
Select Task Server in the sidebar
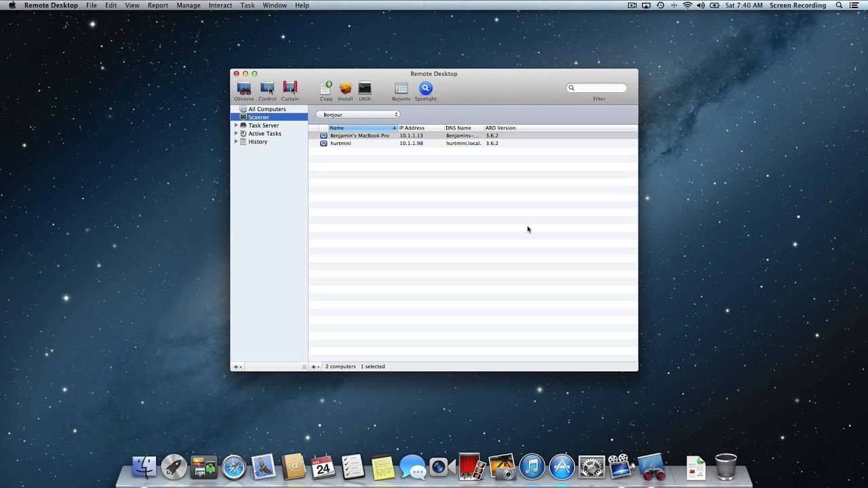[x=269, y=125]
